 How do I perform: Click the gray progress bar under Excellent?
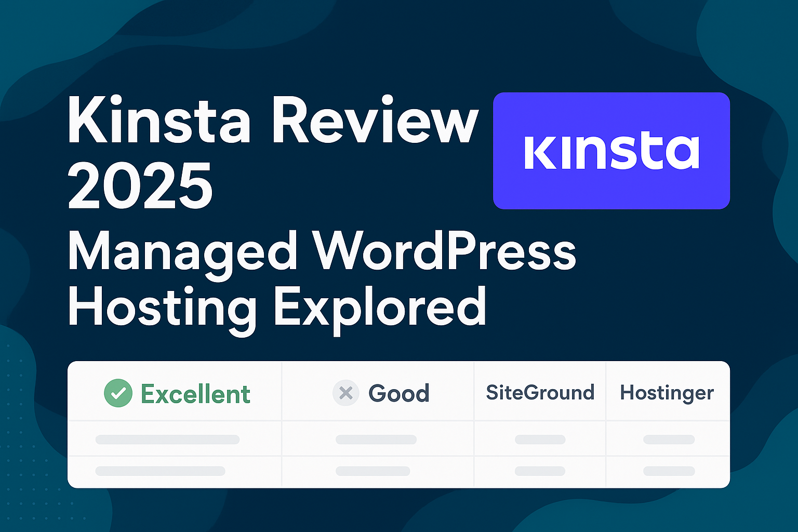click(169, 440)
